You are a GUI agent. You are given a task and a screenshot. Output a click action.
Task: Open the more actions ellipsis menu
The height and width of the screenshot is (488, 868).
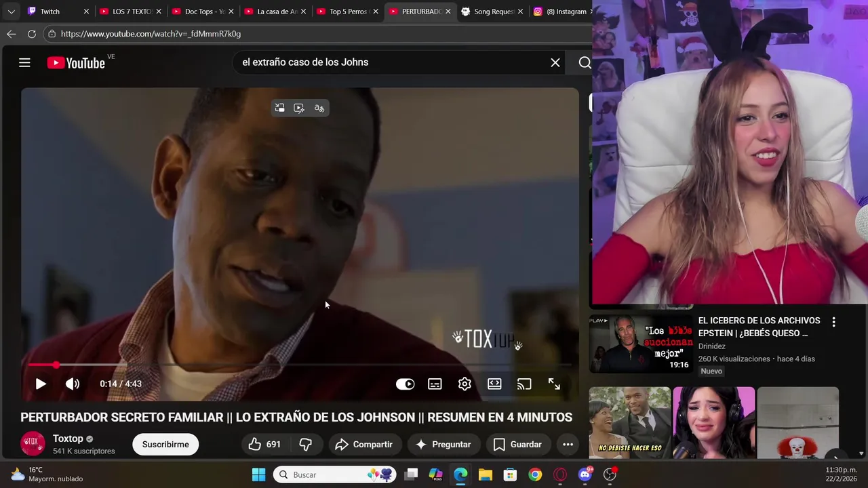click(568, 445)
